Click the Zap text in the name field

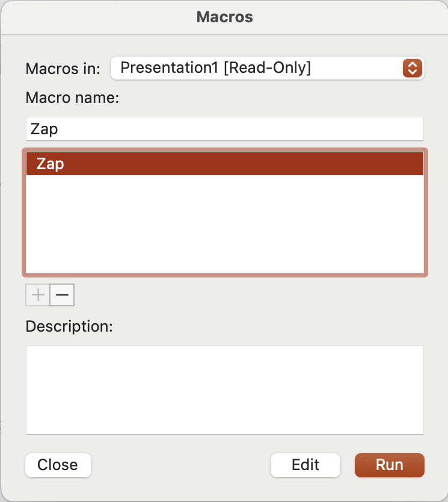click(x=44, y=129)
